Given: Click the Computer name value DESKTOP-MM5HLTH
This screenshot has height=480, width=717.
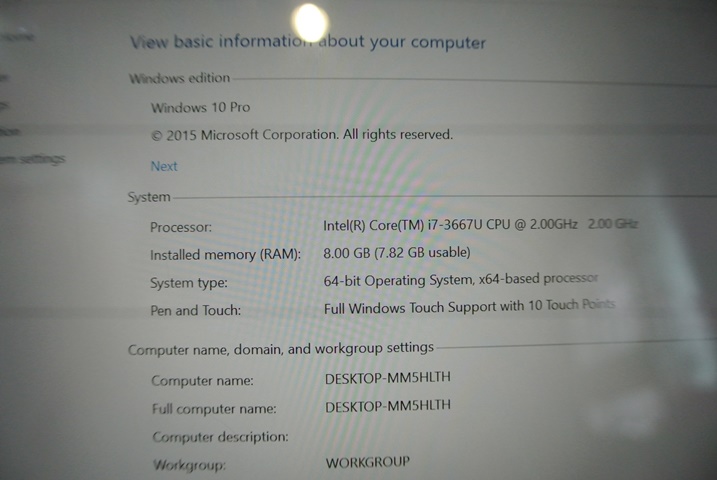Looking at the screenshot, I should 388,378.
